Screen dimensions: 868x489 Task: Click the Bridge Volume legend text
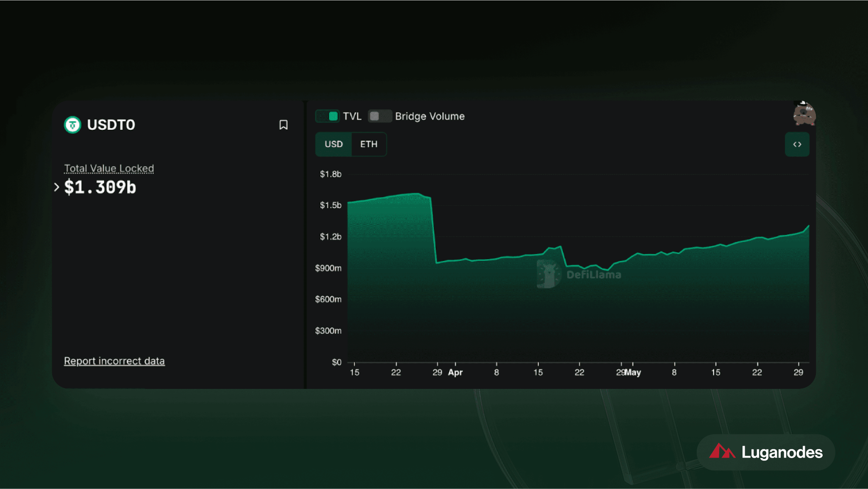coord(430,116)
